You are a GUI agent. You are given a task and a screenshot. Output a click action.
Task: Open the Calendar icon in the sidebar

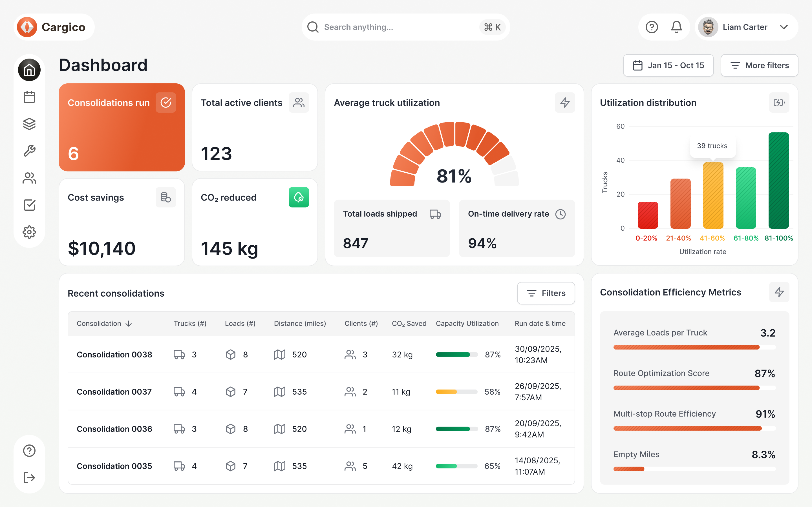(29, 97)
